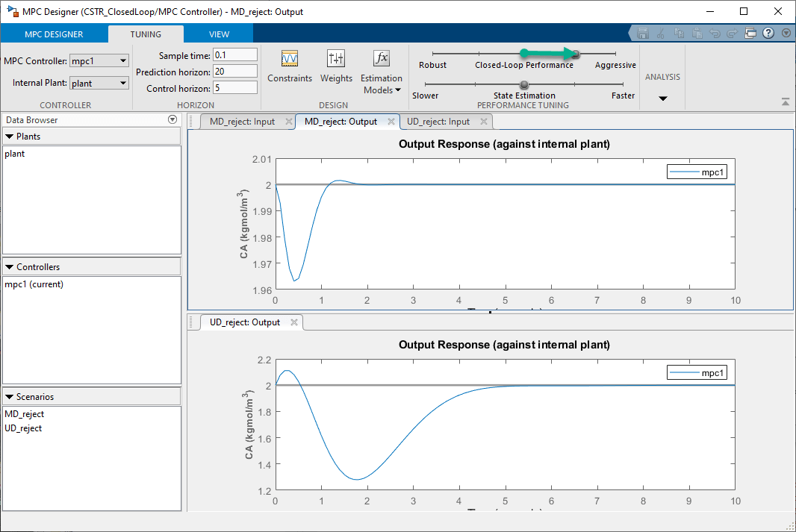Collapse the toolstrip ribbon
This screenshot has width=796, height=532.
(785, 101)
